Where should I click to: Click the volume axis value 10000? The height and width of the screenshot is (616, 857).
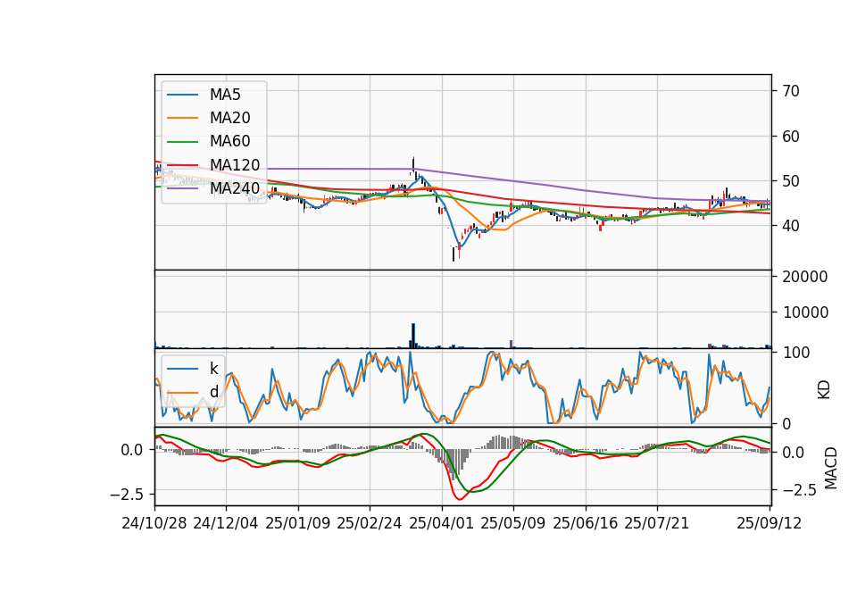click(805, 312)
